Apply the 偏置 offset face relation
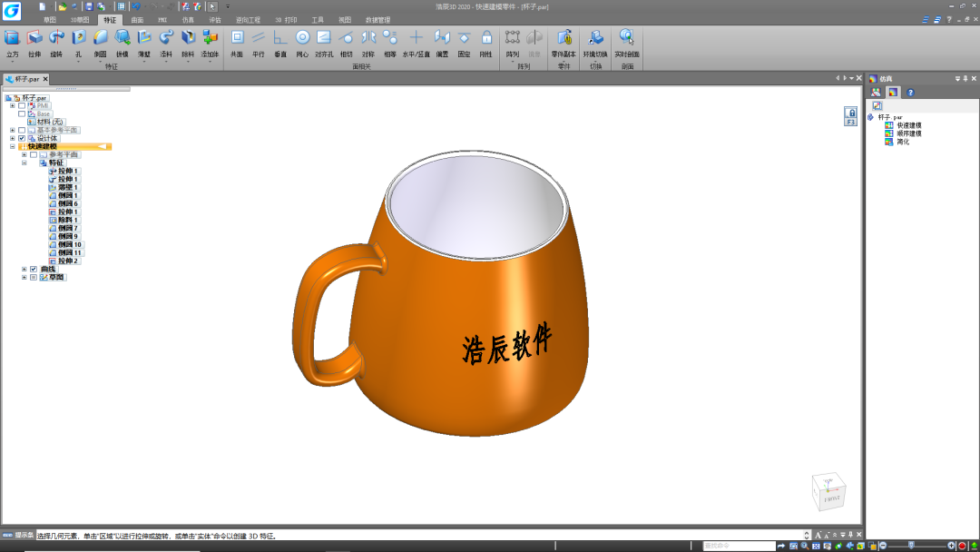Viewport: 980px width, 552px height. point(443,44)
